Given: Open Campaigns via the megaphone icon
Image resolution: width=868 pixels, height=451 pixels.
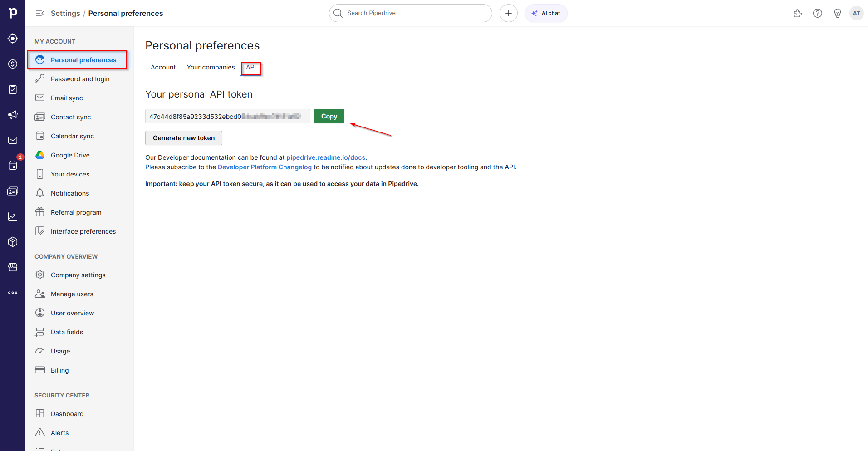Looking at the screenshot, I should pos(13,115).
